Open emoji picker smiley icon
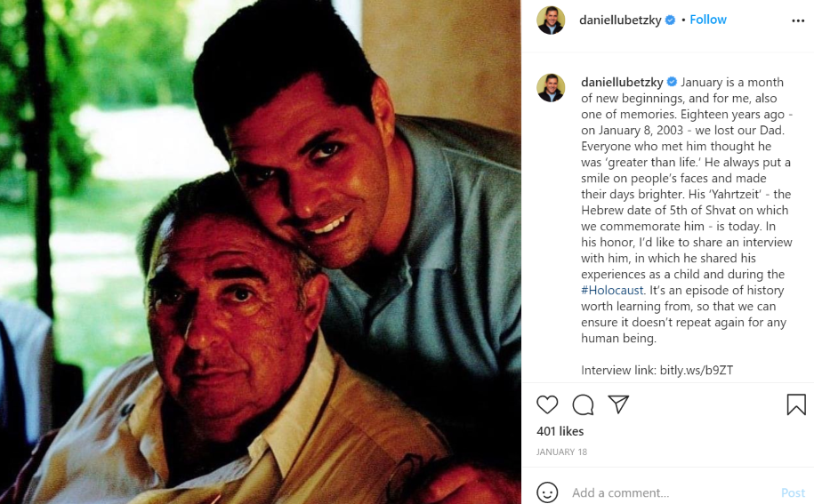This screenshot has width=814, height=504. tap(547, 492)
